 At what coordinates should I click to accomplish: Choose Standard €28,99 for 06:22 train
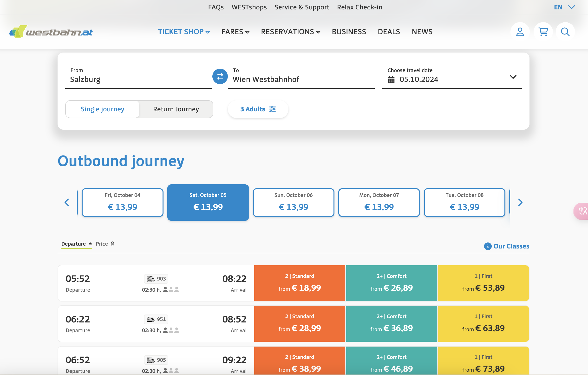coord(300,323)
